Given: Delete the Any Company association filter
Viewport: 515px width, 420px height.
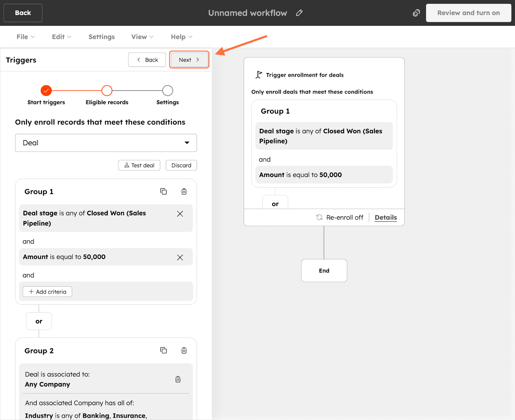Looking at the screenshot, I should pos(178,379).
